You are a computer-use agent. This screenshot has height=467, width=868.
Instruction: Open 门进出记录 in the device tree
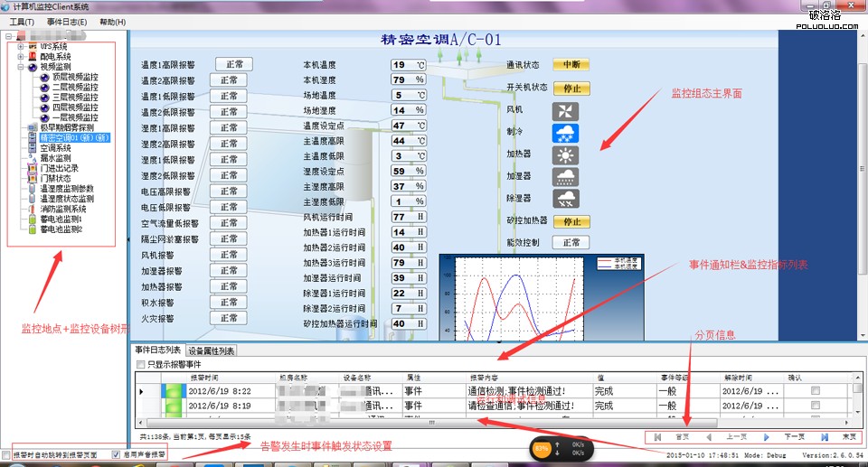[59, 168]
